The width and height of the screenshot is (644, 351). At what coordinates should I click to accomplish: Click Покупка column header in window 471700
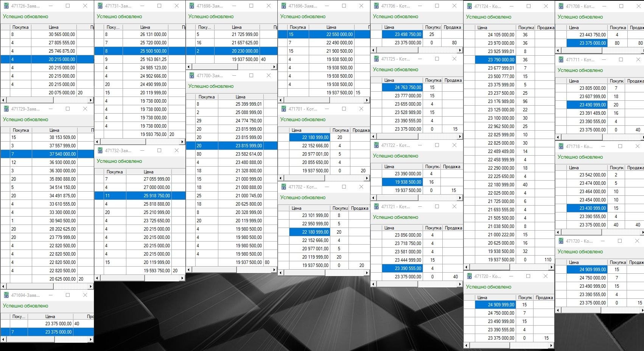point(207,97)
